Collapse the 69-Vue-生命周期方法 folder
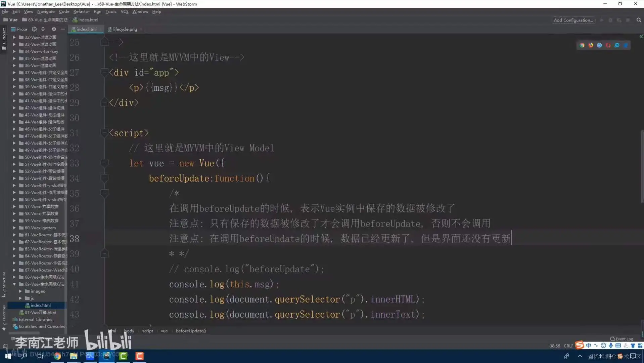The image size is (644, 363). point(14,284)
